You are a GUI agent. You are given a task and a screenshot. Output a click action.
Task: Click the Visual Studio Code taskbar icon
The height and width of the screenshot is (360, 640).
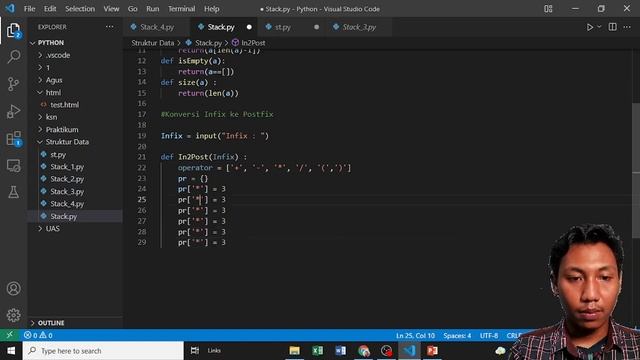pos(409,351)
